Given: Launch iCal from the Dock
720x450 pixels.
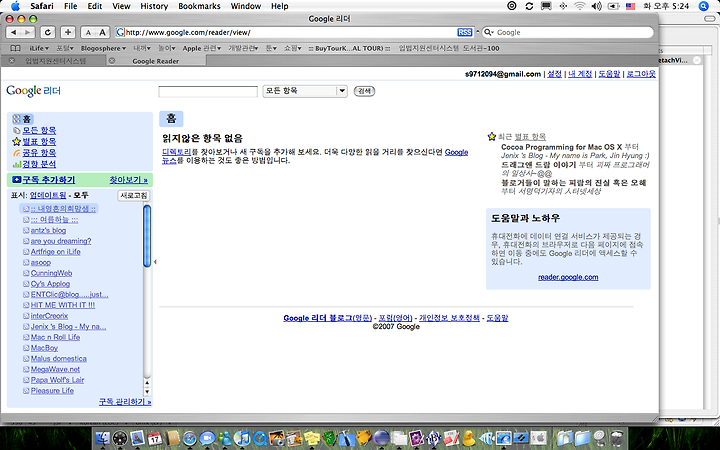Looking at the screenshot, I should (155, 439).
